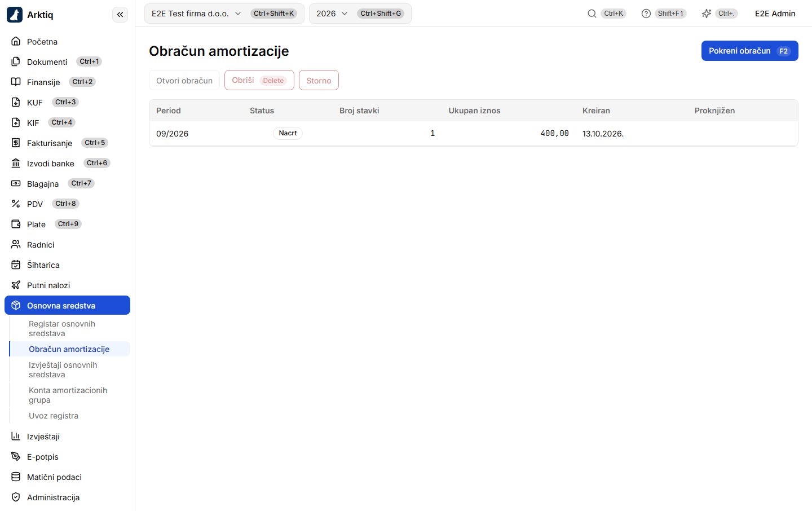This screenshot has width=812, height=511.
Task: Open the E2E Test firma company dropdown
Action: pyautogui.click(x=224, y=14)
